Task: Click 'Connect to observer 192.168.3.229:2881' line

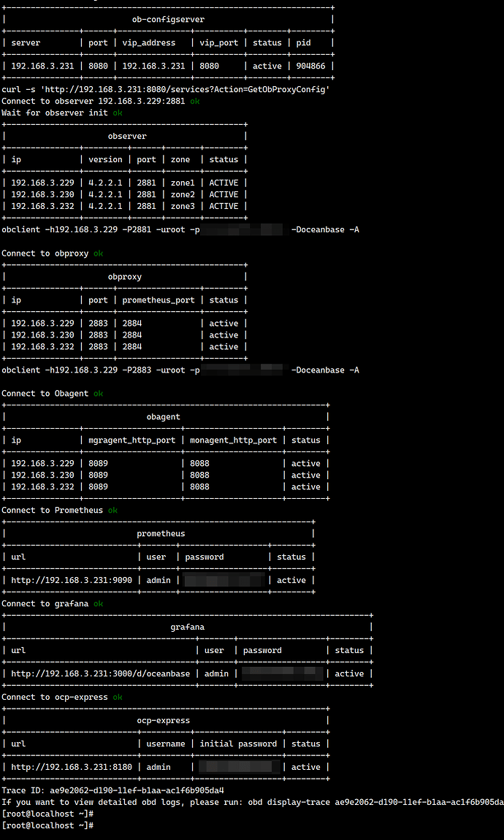Action: click(101, 102)
